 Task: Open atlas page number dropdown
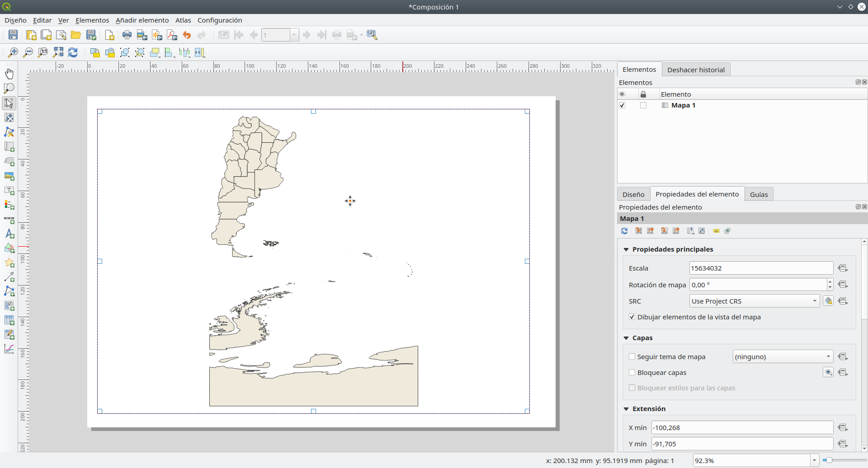[294, 35]
